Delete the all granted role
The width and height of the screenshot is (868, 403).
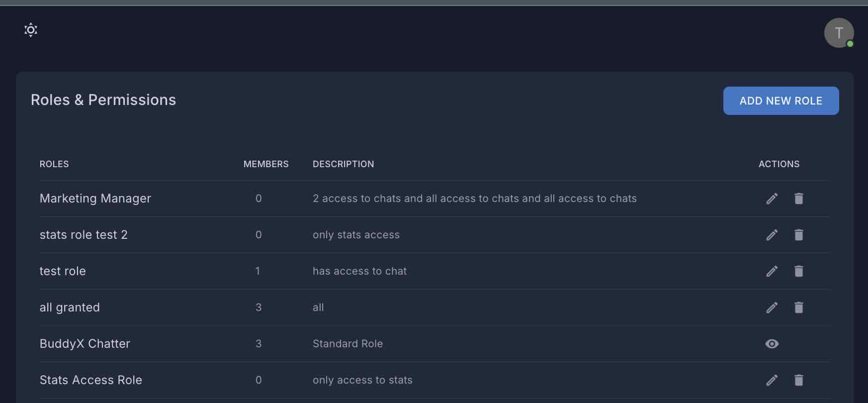pyautogui.click(x=798, y=307)
